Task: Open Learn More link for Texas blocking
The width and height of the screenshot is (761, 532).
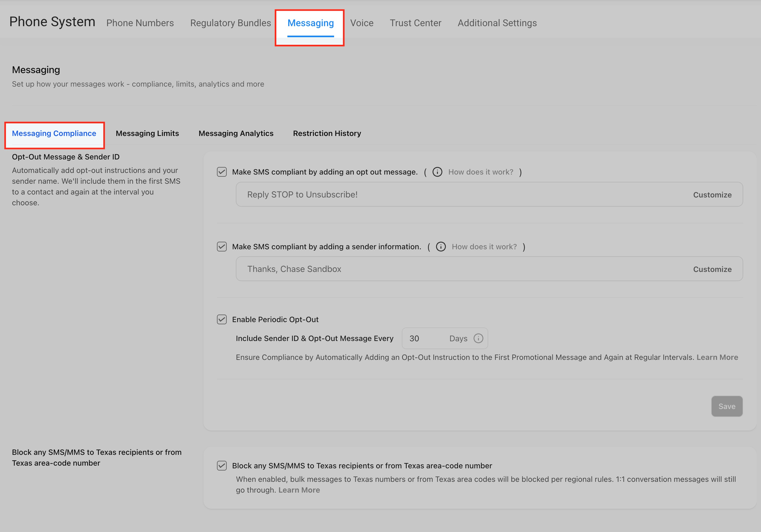Action: point(299,490)
